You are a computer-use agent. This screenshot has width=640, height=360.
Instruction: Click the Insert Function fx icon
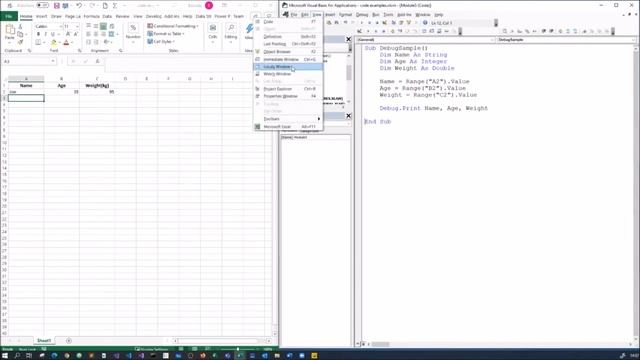(x=97, y=61)
